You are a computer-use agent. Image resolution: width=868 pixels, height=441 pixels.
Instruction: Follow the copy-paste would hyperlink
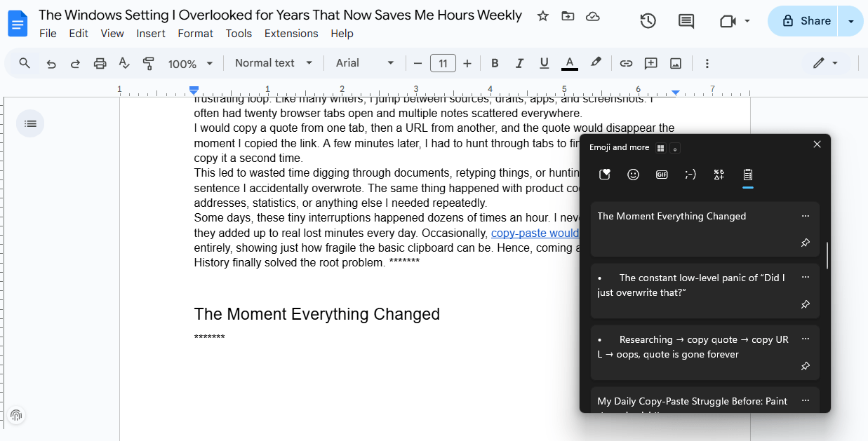pos(534,233)
